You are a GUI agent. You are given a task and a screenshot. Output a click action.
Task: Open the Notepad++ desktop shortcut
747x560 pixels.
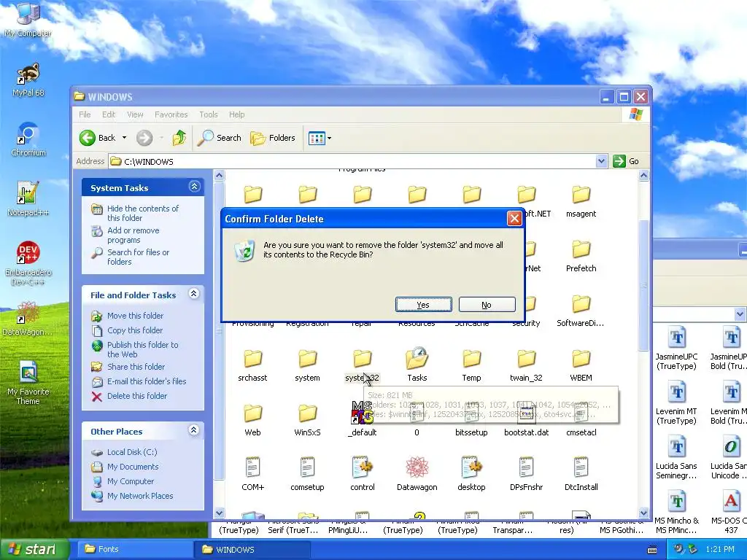tap(28, 198)
